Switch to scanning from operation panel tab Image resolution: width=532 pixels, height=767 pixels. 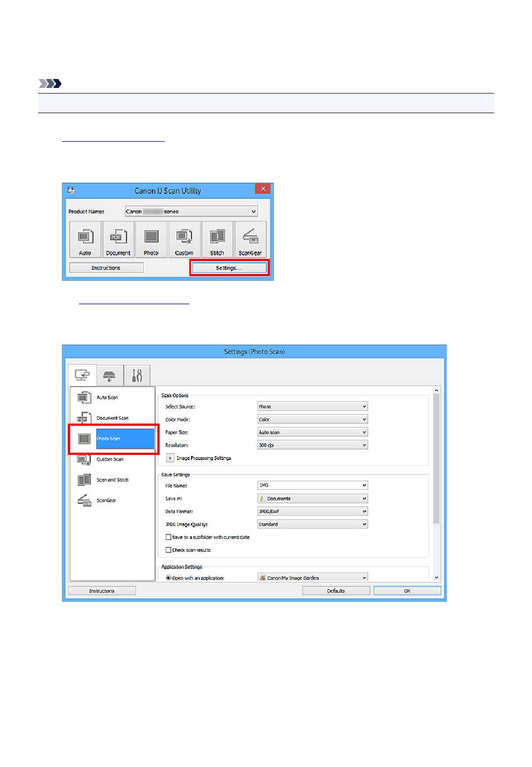click(x=110, y=375)
